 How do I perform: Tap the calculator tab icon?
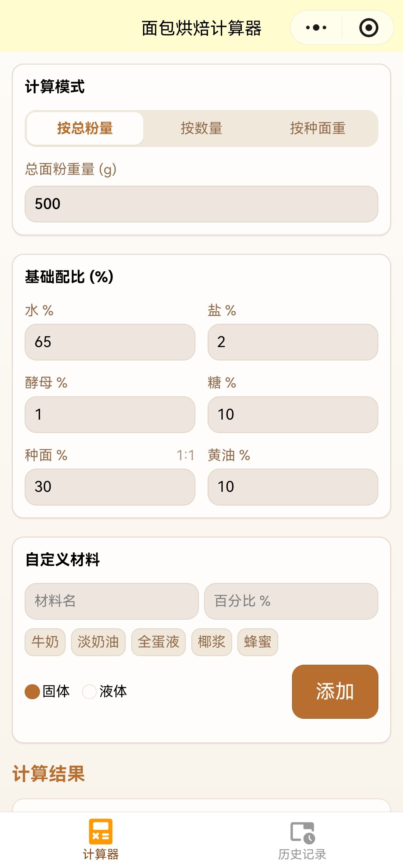[x=100, y=832]
